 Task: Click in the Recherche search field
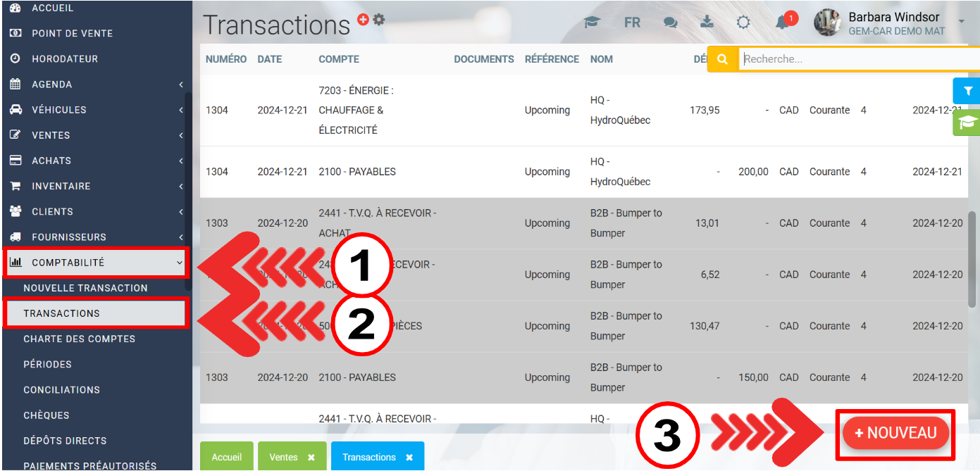(x=856, y=60)
